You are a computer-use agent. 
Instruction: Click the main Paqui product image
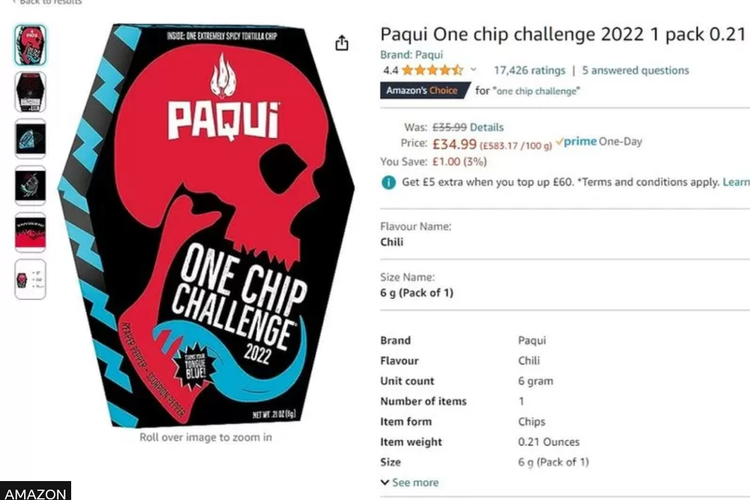pyautogui.click(x=206, y=225)
